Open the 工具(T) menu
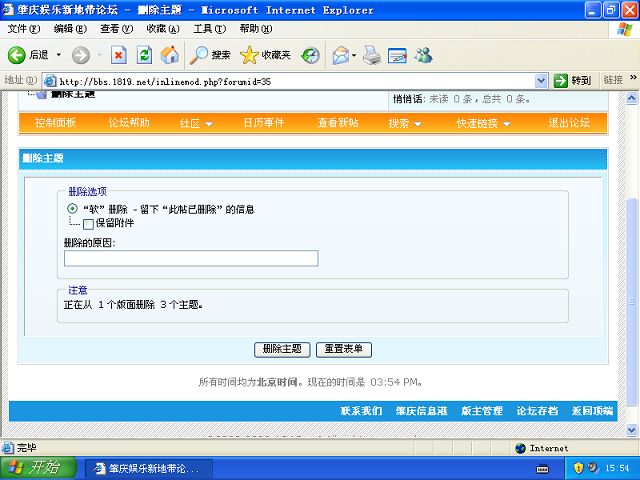 208,28
